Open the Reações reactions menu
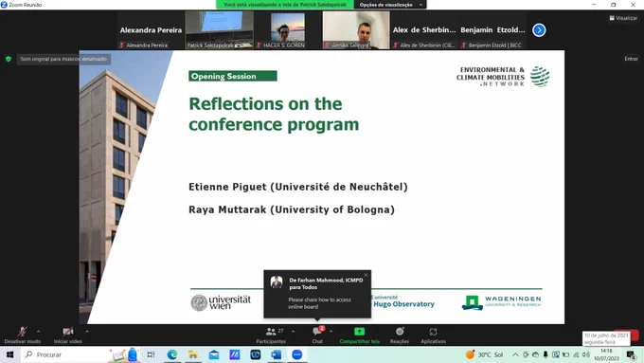This screenshot has height=363, width=644. point(400,336)
